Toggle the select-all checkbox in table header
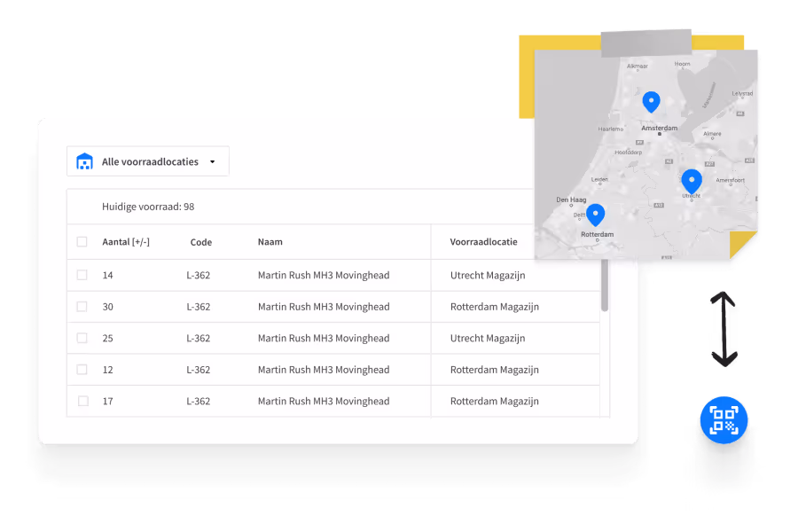Screen dimensions: 798x532 82,242
